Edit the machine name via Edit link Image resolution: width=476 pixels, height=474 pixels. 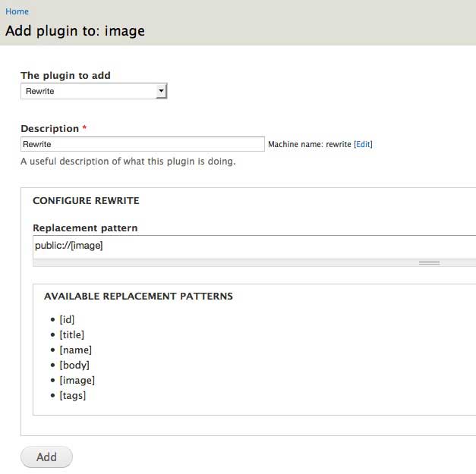(x=363, y=144)
